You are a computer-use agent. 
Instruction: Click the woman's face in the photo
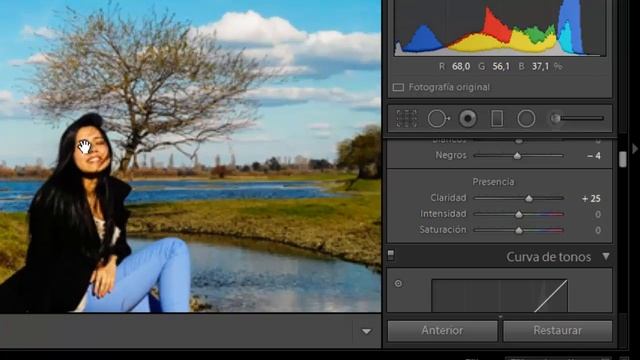click(x=92, y=150)
